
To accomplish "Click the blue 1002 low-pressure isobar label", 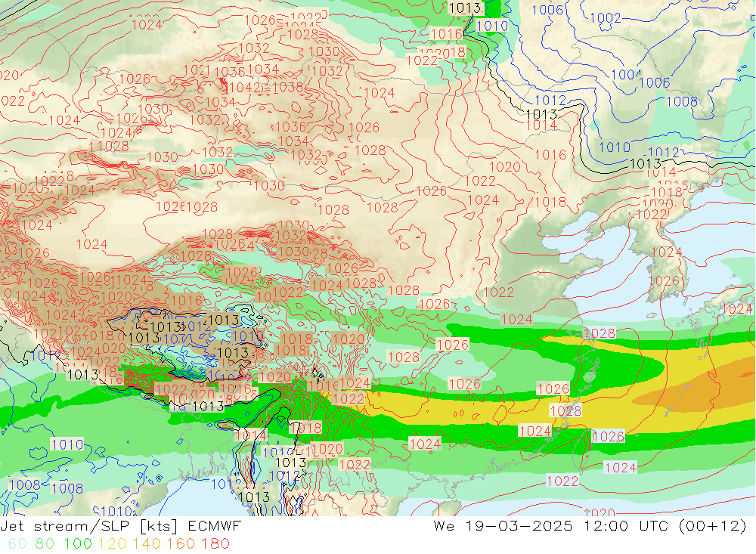I will coord(606,18).
